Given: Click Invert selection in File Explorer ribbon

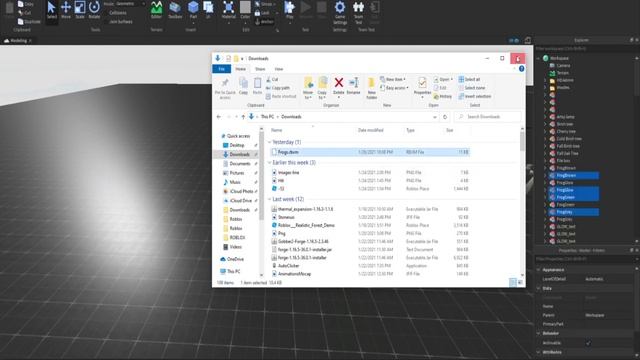Looking at the screenshot, I should (475, 96).
